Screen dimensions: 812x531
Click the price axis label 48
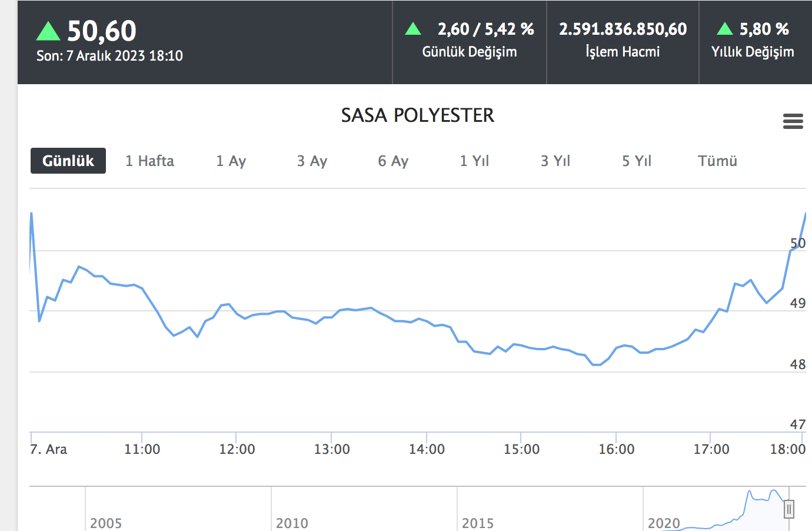coord(798,364)
